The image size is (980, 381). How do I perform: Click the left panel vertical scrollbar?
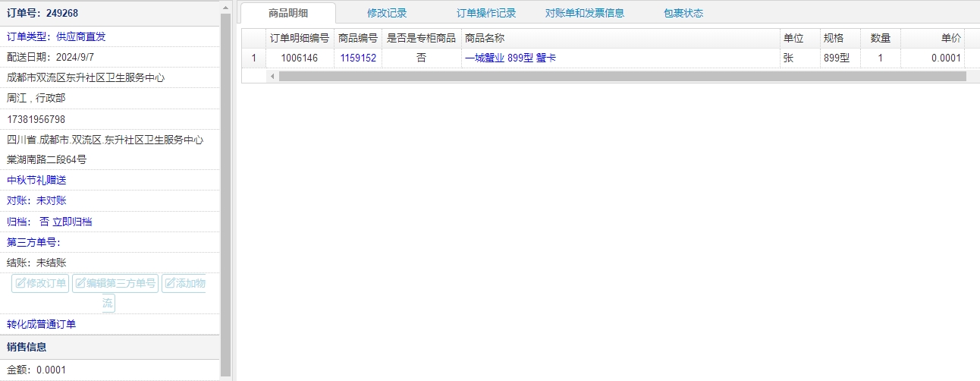225,194
